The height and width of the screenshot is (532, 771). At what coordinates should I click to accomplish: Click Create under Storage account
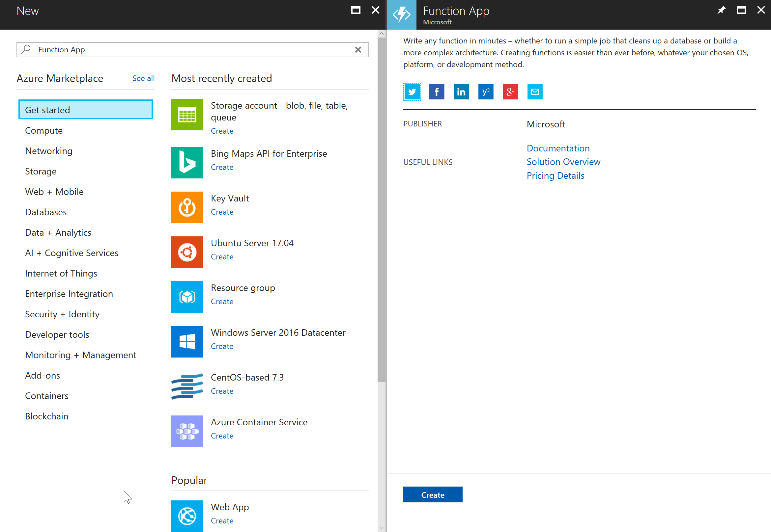point(222,131)
